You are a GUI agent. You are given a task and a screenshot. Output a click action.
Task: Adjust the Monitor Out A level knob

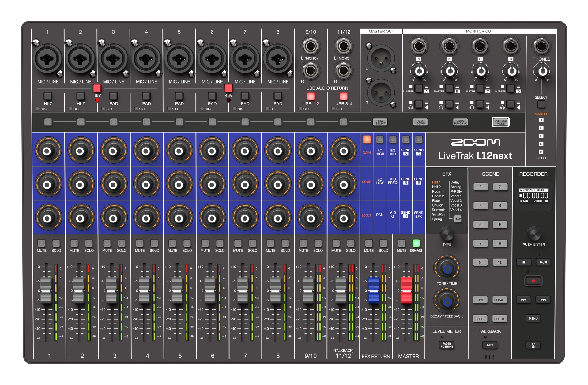420,71
